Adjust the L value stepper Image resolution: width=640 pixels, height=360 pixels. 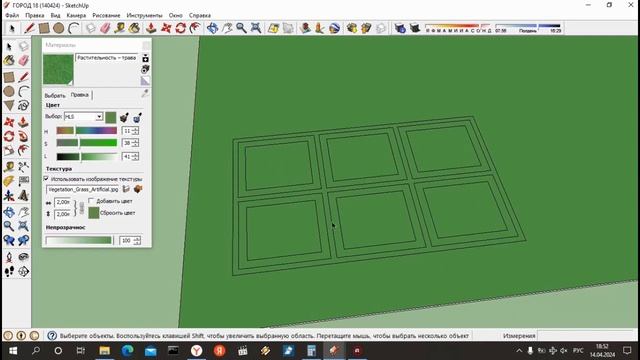click(136, 156)
